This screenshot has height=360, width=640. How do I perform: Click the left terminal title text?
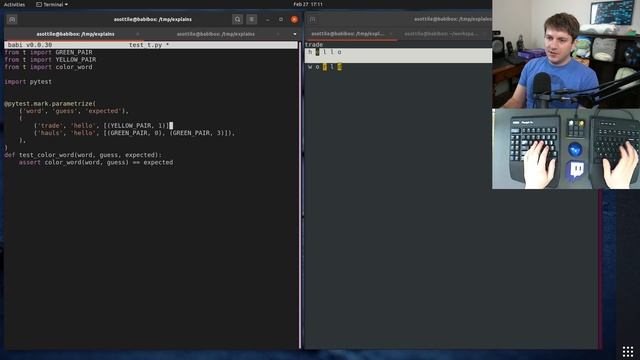pos(153,19)
